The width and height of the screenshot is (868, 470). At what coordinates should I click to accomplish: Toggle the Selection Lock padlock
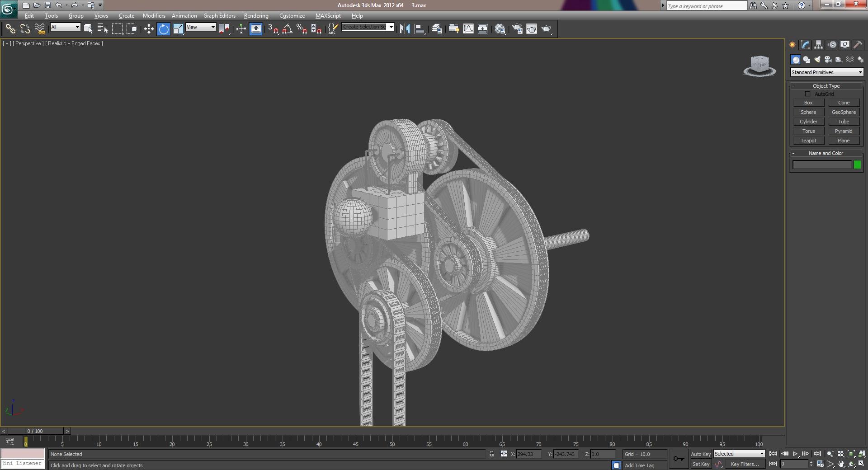pyautogui.click(x=491, y=454)
